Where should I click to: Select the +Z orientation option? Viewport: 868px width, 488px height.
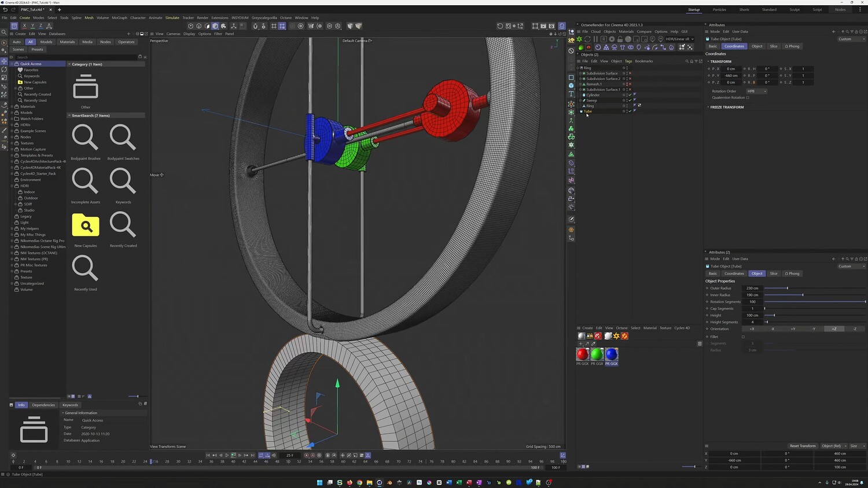(834, 329)
